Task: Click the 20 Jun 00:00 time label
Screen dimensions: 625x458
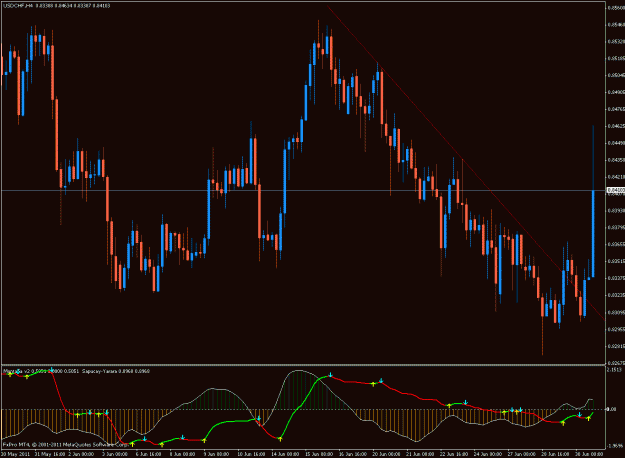Action: (386, 454)
